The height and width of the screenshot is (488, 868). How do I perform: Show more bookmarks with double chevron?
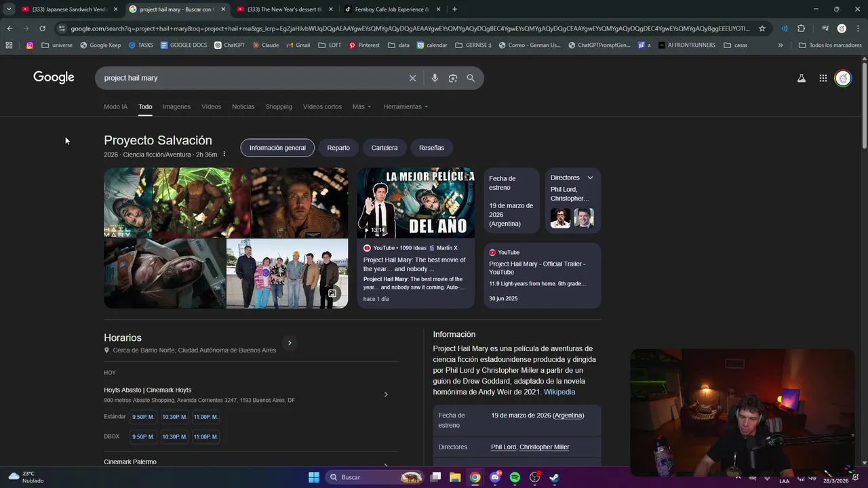tap(781, 45)
